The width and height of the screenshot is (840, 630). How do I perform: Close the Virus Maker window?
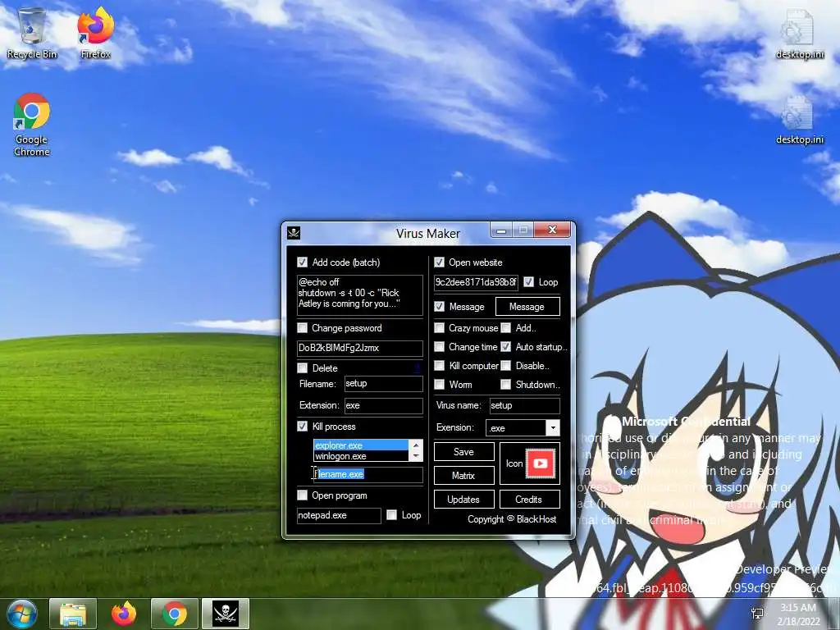point(552,231)
